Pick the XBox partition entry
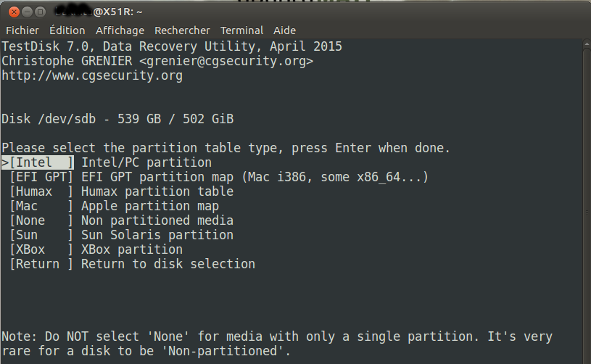The width and height of the screenshot is (591, 364). [x=96, y=249]
